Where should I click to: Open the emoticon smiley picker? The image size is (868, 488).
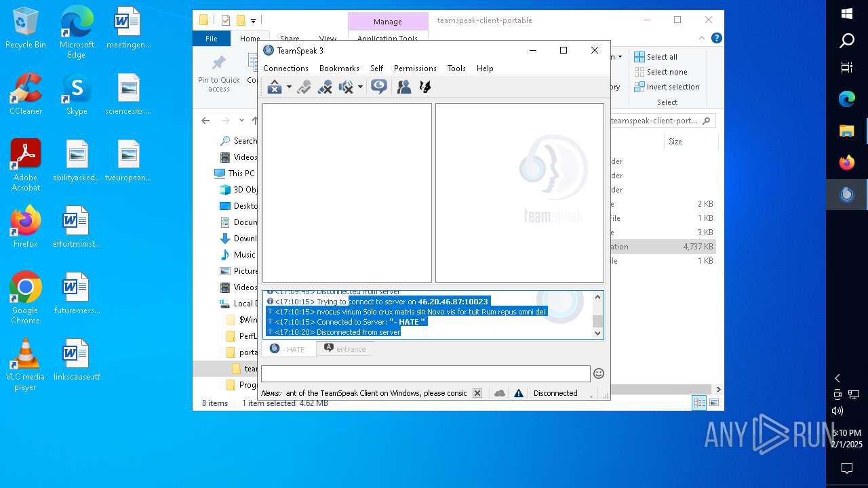tap(599, 373)
